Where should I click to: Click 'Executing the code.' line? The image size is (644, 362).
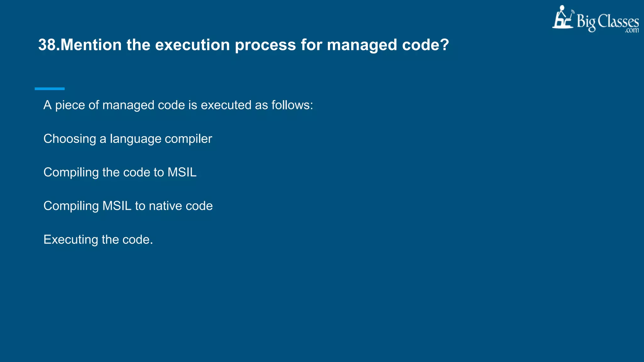pyautogui.click(x=98, y=240)
